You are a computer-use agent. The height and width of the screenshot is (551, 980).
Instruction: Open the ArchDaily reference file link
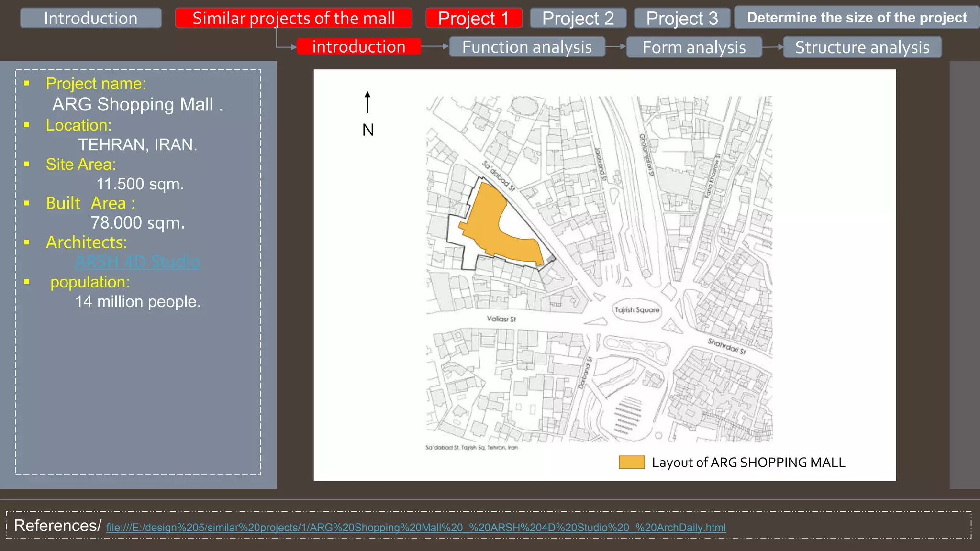pyautogui.click(x=416, y=527)
